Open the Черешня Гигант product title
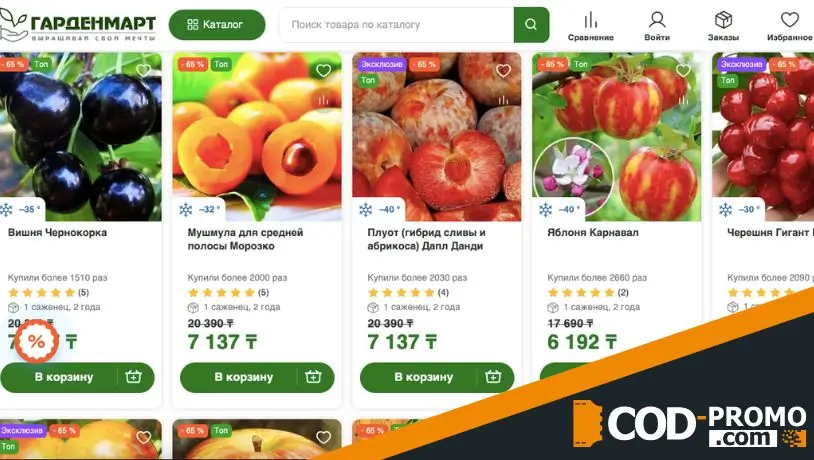This screenshot has height=460, width=814. pos(768,233)
